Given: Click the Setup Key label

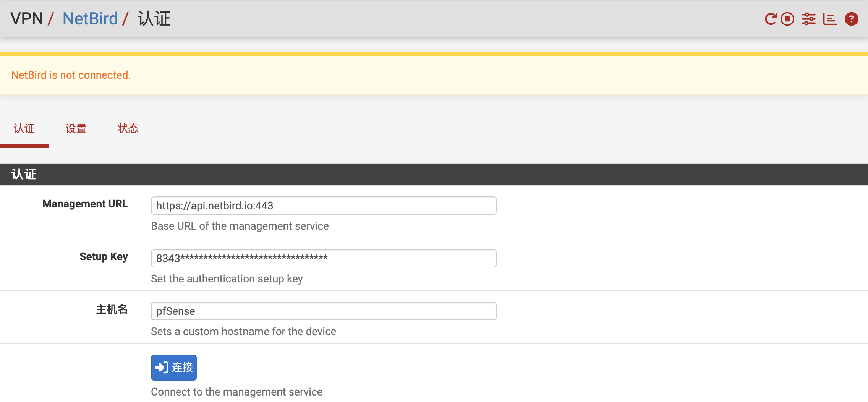Looking at the screenshot, I should (104, 257).
